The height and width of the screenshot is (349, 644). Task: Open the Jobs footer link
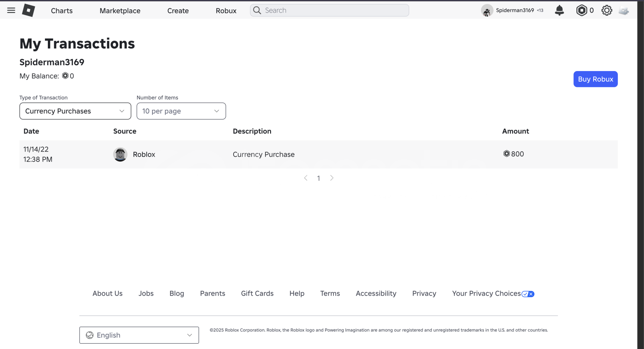pyautogui.click(x=146, y=293)
